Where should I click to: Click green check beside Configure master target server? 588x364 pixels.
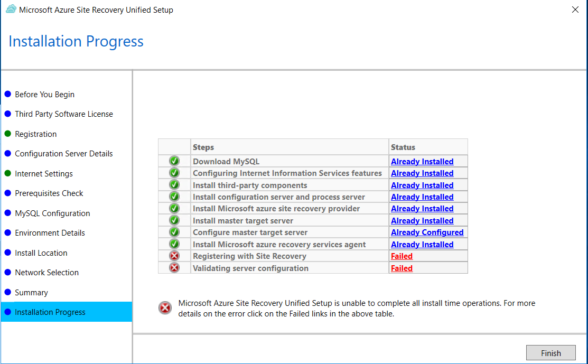pyautogui.click(x=174, y=232)
